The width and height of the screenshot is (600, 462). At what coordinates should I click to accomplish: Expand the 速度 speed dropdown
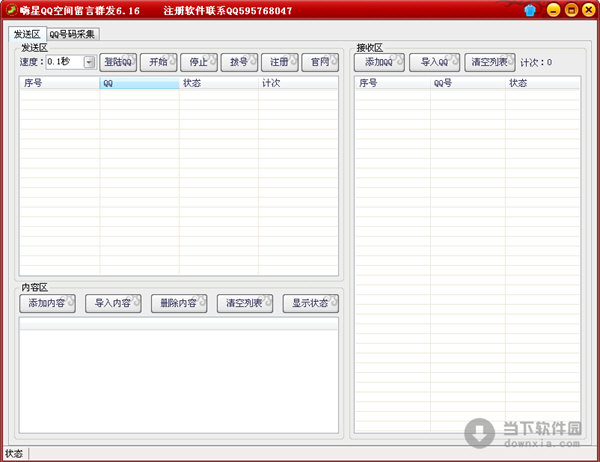(89, 62)
